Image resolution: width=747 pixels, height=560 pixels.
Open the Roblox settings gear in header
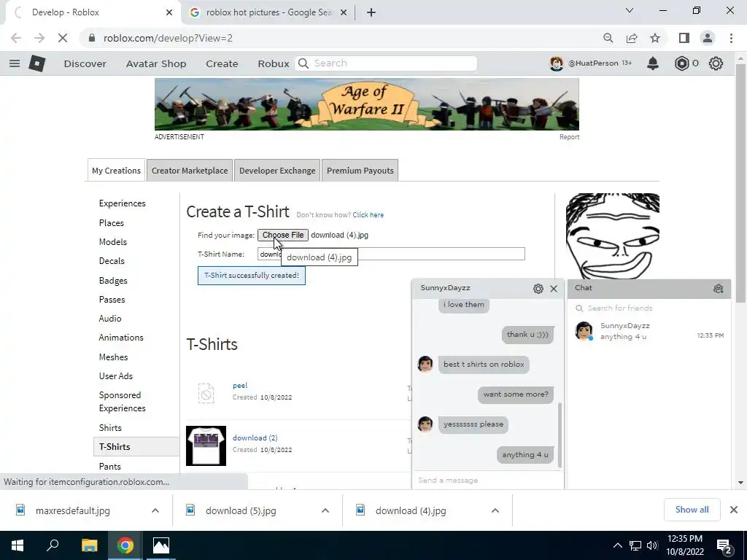click(716, 63)
